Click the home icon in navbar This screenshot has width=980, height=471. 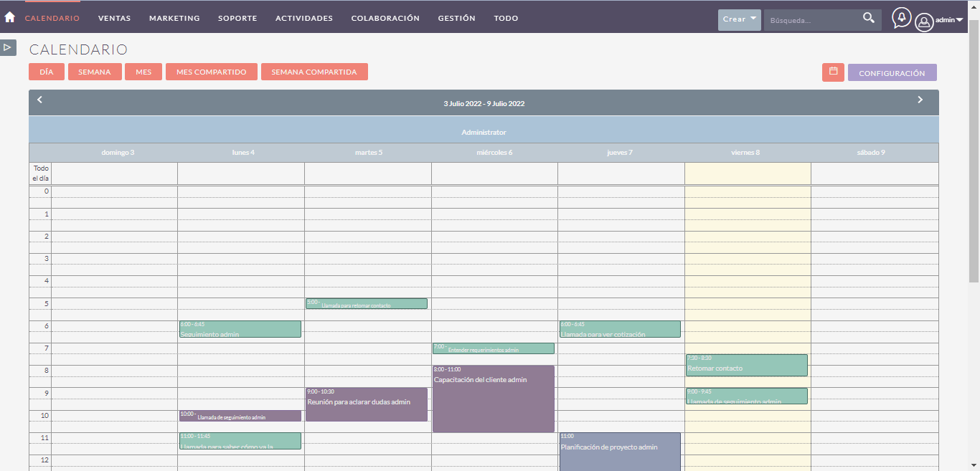[10, 18]
